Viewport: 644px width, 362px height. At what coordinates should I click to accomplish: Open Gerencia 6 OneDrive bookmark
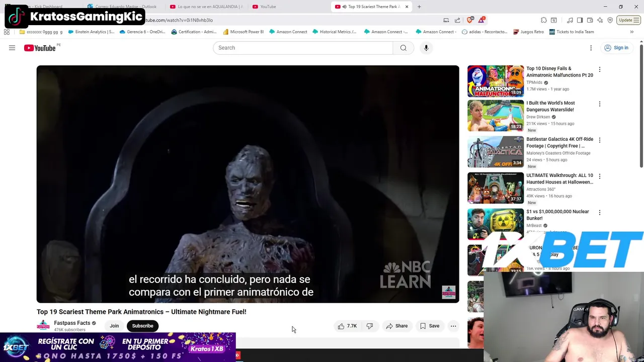coord(142,32)
